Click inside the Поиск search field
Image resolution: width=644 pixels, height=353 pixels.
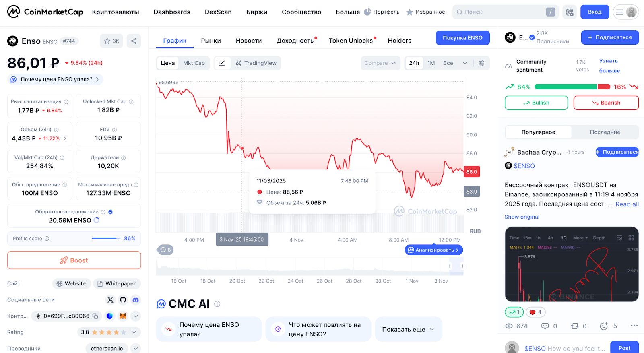(503, 12)
